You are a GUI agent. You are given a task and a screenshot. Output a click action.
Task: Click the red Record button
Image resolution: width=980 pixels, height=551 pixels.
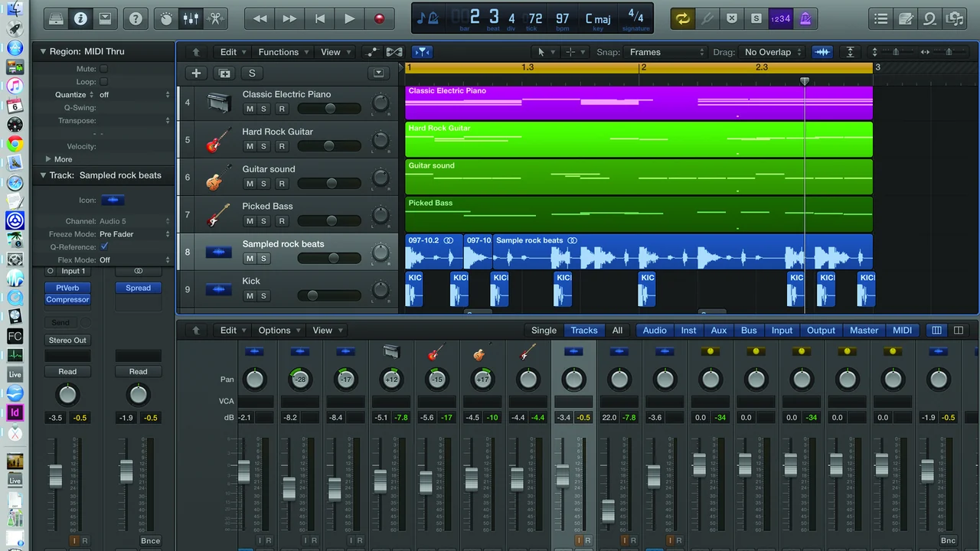[x=379, y=18]
